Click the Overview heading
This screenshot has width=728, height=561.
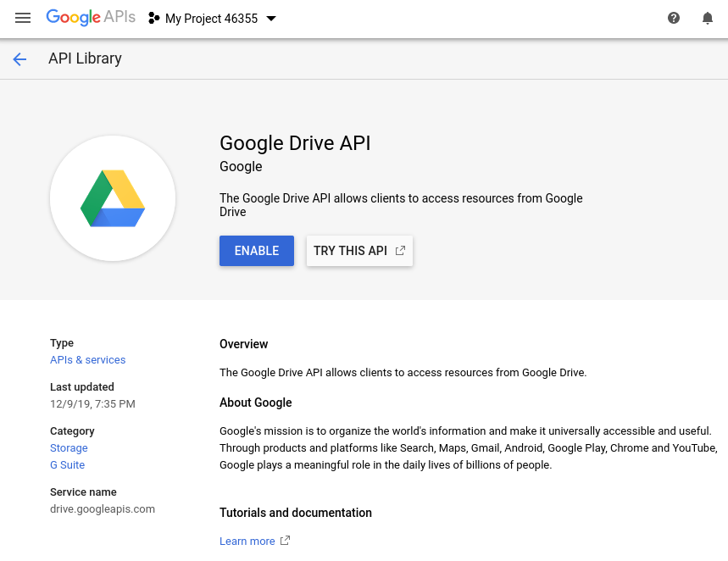pos(244,344)
